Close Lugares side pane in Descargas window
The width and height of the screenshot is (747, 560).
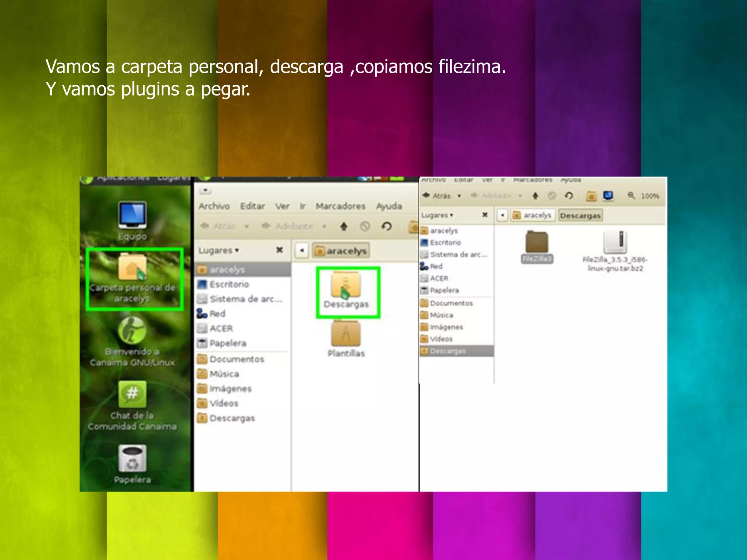pos(485,215)
